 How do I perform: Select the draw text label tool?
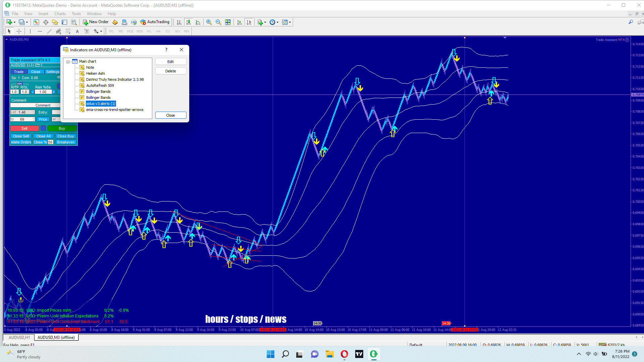coord(87,31)
